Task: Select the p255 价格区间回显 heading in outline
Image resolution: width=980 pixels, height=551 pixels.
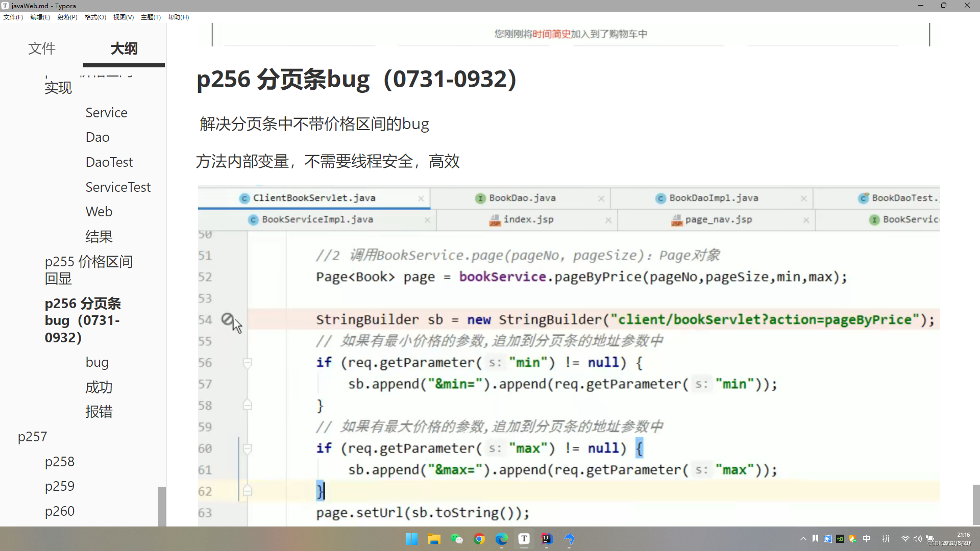Action: pyautogui.click(x=88, y=270)
